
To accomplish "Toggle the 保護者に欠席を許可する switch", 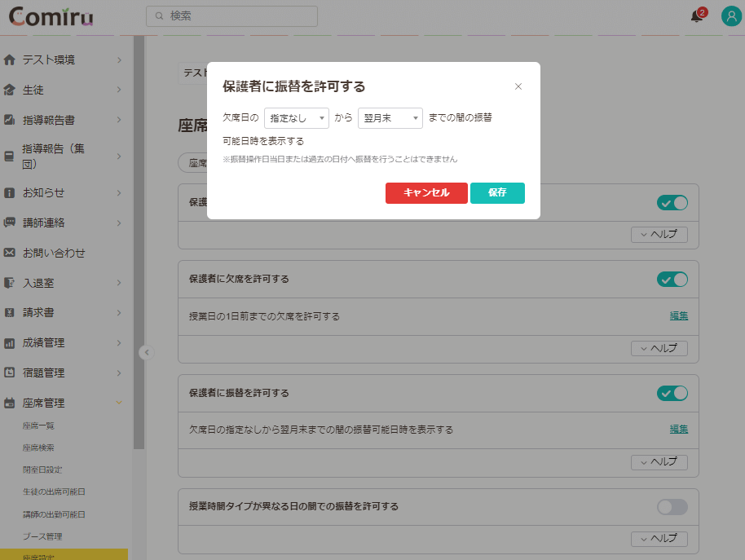I will pos(672,280).
